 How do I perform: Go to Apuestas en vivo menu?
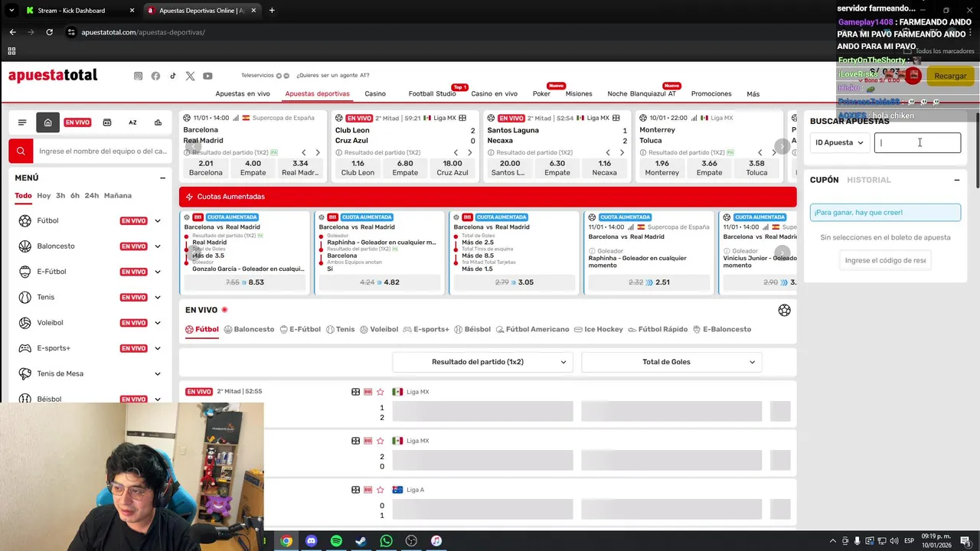point(243,93)
